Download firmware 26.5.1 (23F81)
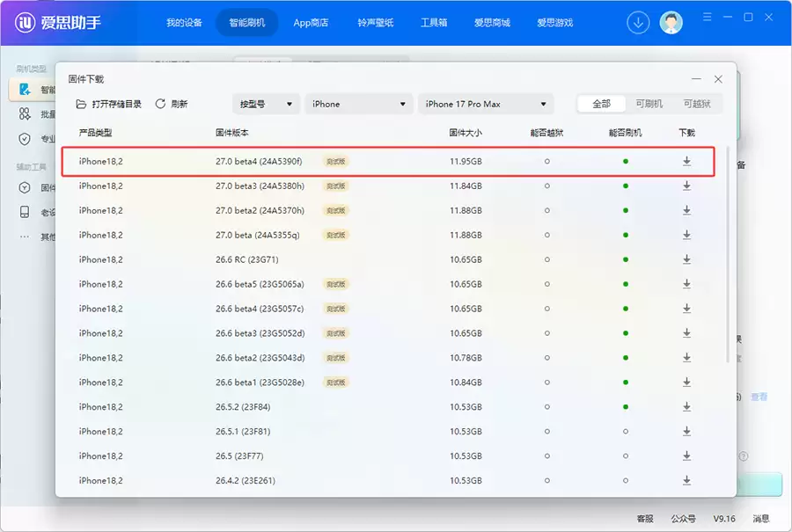792x532 pixels. (x=686, y=432)
